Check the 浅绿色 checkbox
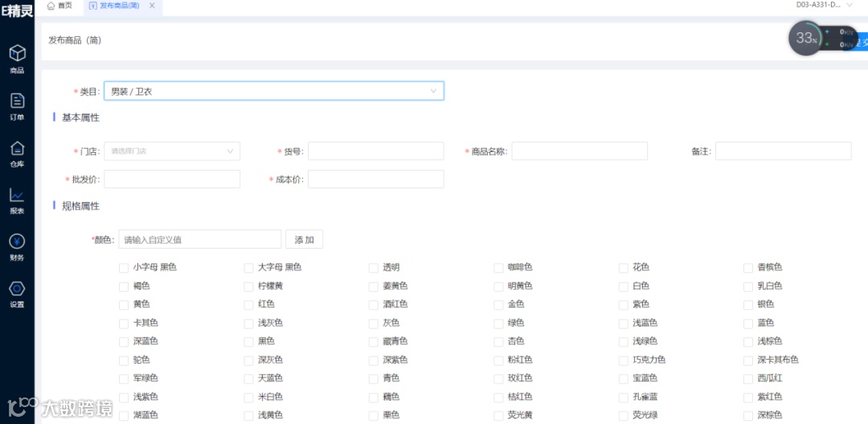868x424 pixels. click(x=624, y=341)
